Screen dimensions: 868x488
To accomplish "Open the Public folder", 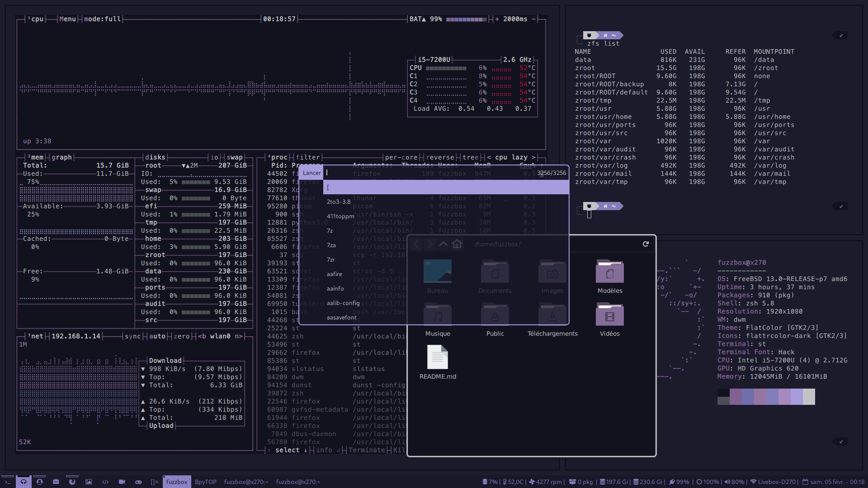I will [495, 319].
